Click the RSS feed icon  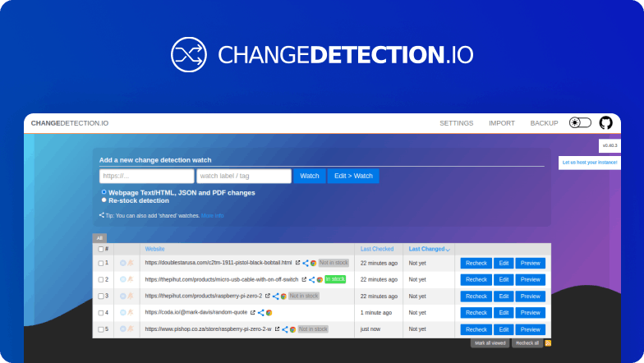pos(548,342)
